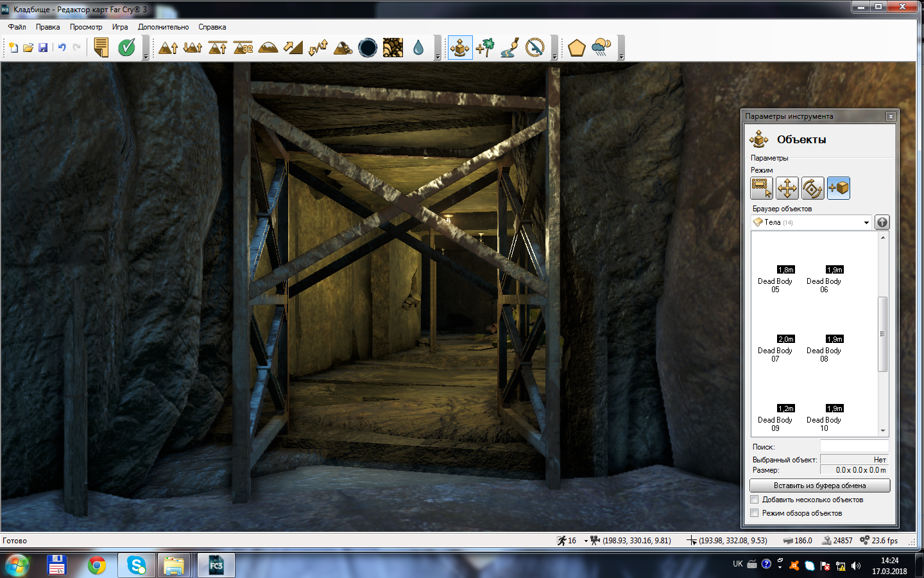
Task: Open the weather cloud settings tool
Action: pyautogui.click(x=601, y=48)
